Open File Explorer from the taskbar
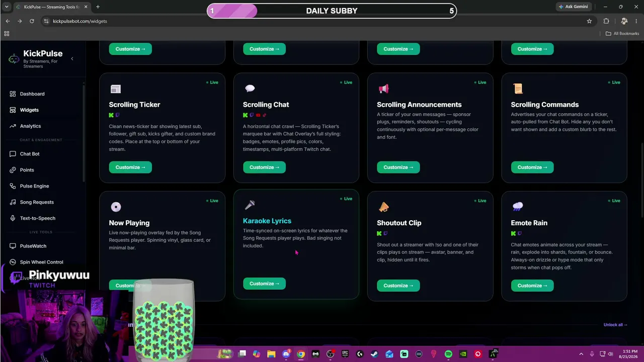 tap(271, 354)
